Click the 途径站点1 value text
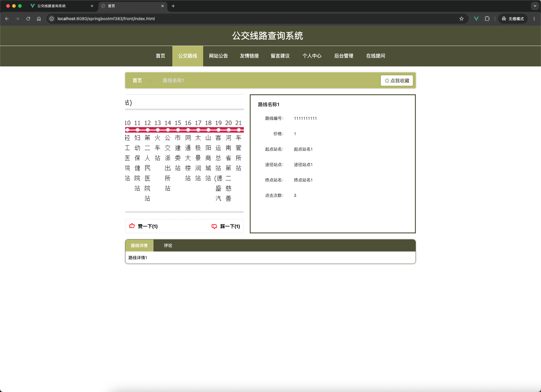Viewport: 541px width, 392px height. (303, 165)
